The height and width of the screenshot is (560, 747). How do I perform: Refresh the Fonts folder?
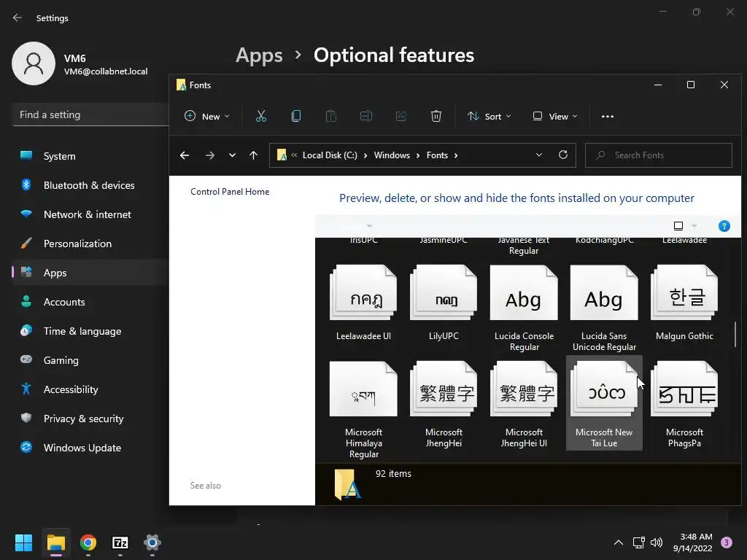[563, 155]
